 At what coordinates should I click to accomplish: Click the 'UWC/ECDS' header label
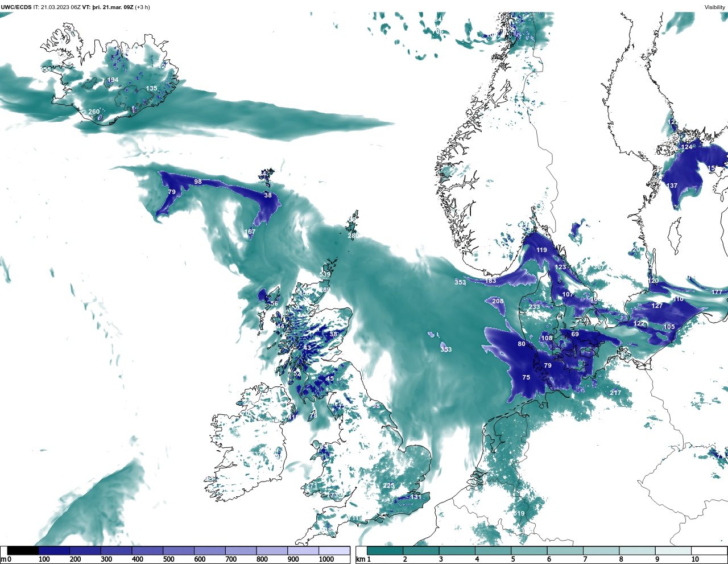(16, 7)
